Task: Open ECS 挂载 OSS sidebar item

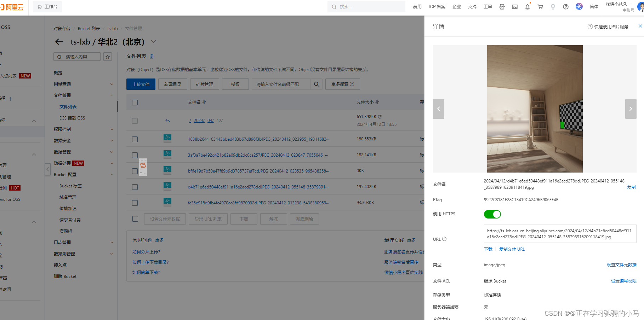Action: pos(72,118)
